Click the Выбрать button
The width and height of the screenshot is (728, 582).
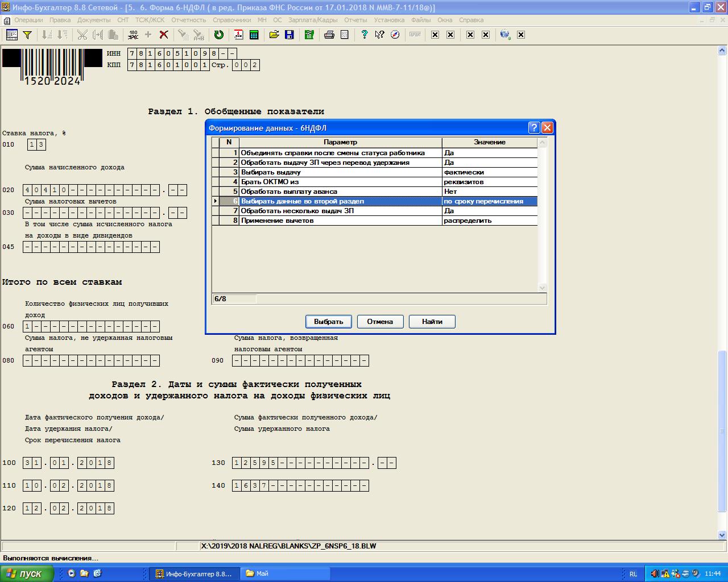[329, 322]
